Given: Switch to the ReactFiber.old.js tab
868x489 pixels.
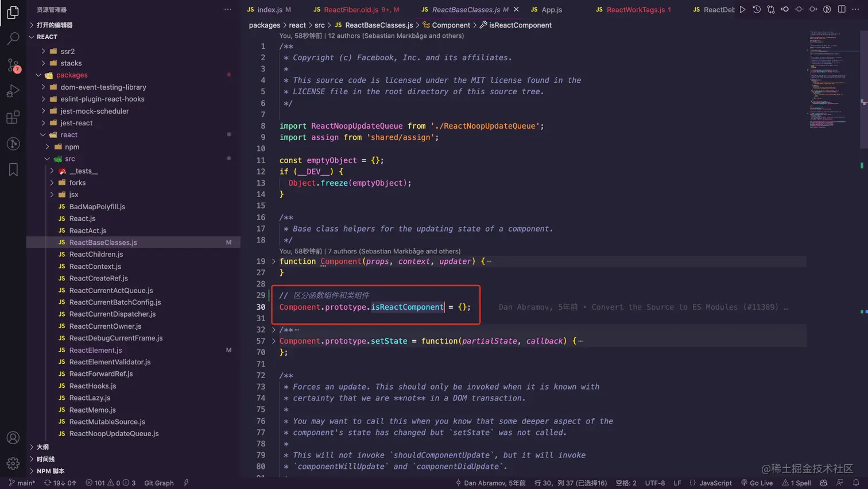Looking at the screenshot, I should click(x=356, y=9).
